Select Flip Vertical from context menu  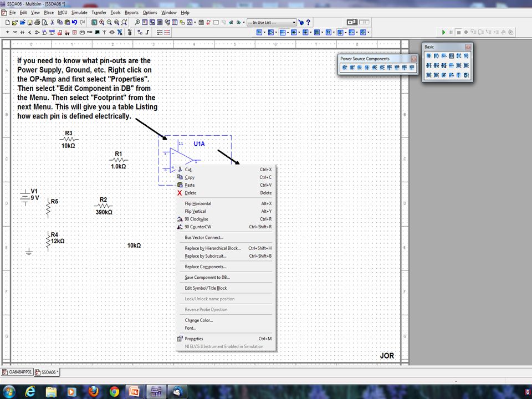click(226, 211)
